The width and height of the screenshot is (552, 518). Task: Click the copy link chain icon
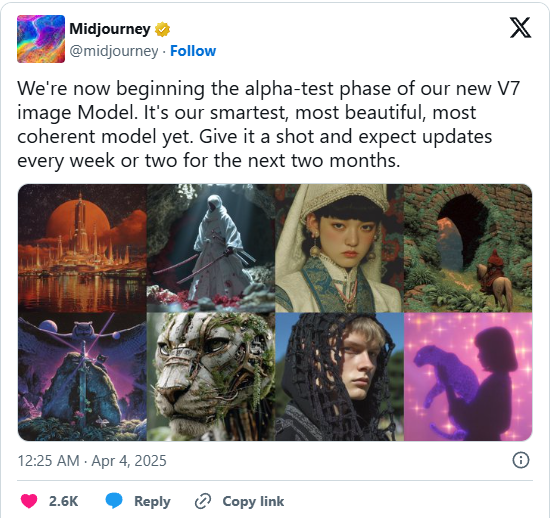pos(203,501)
